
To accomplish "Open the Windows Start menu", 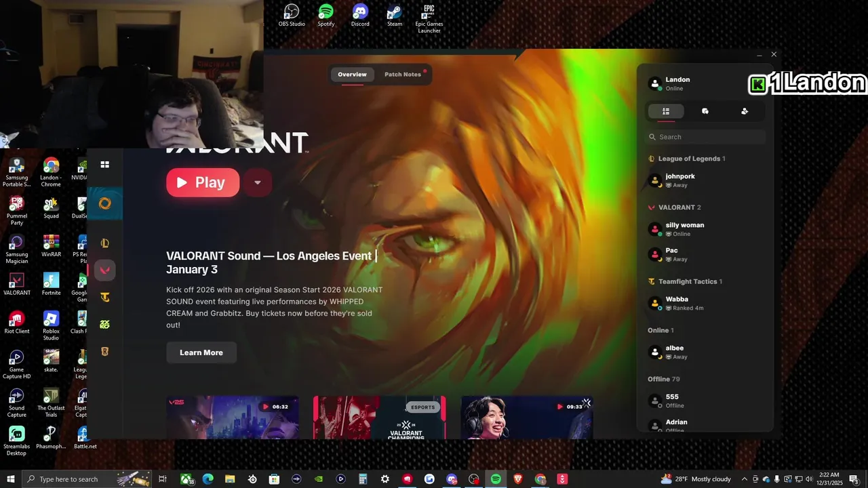I will [x=11, y=479].
